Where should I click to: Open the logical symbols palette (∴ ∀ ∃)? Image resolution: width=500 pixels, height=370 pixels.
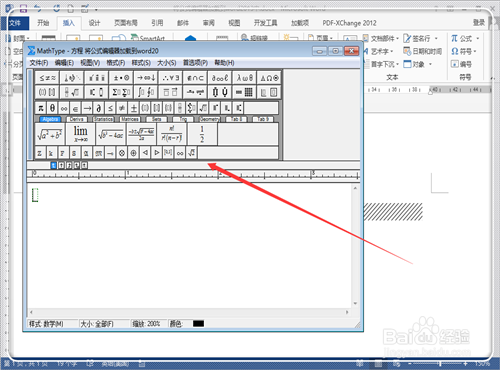click(171, 78)
